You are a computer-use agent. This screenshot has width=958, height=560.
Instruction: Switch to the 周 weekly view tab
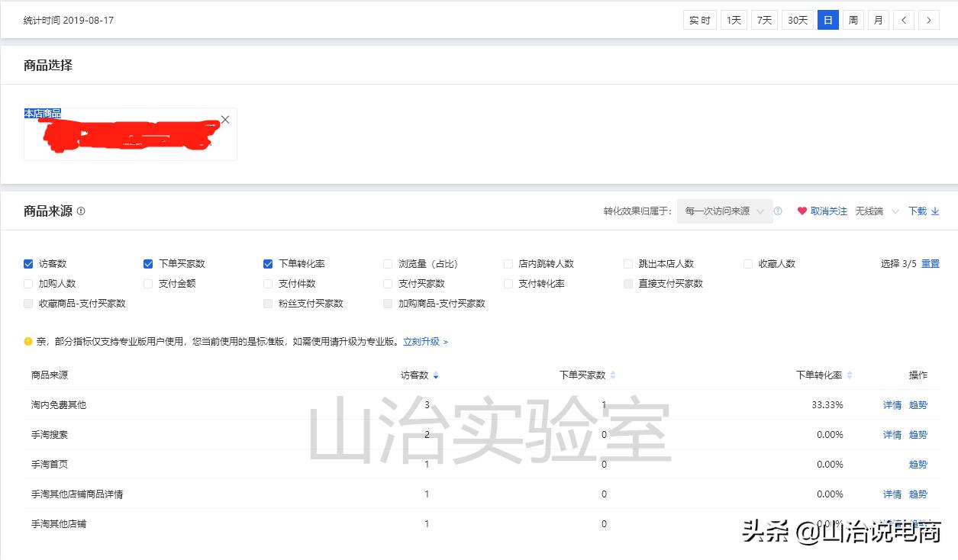853,20
